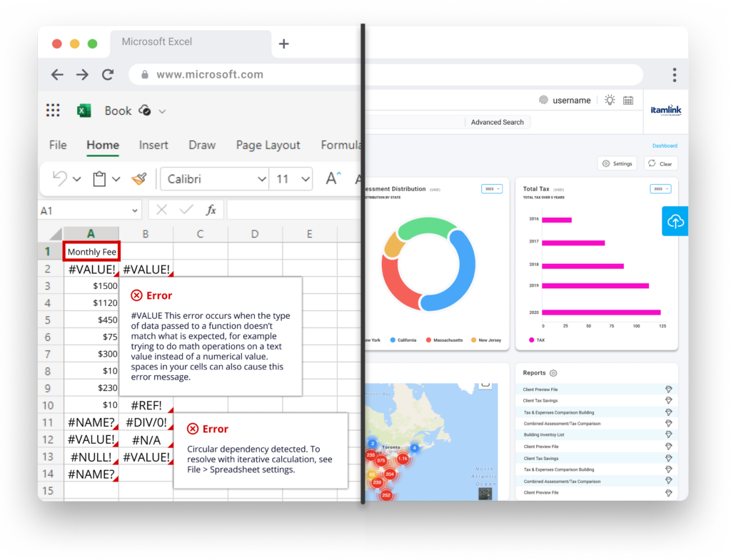Viewport: 731px width, 560px height.
Task: Switch to the Page Layout ribbon tab
Action: click(x=268, y=146)
